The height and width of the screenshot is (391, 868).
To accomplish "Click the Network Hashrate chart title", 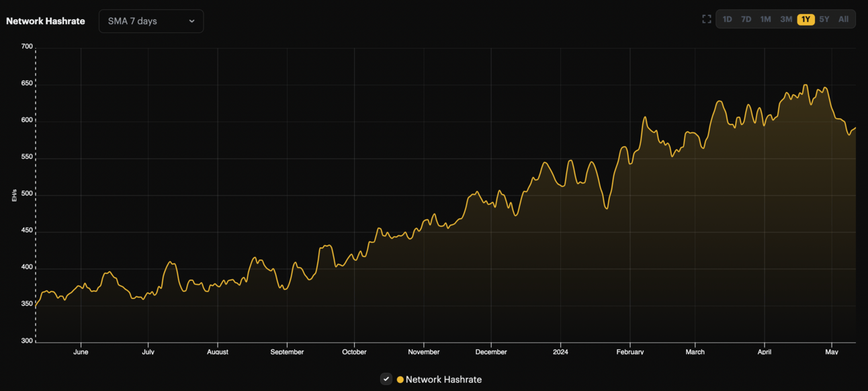I will pos(46,21).
